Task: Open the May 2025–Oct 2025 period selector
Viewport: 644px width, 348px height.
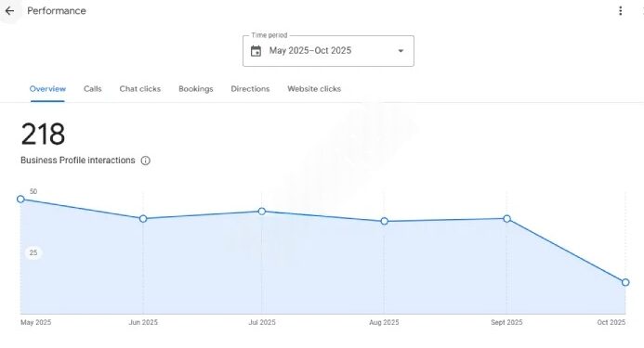Action: pyautogui.click(x=328, y=51)
